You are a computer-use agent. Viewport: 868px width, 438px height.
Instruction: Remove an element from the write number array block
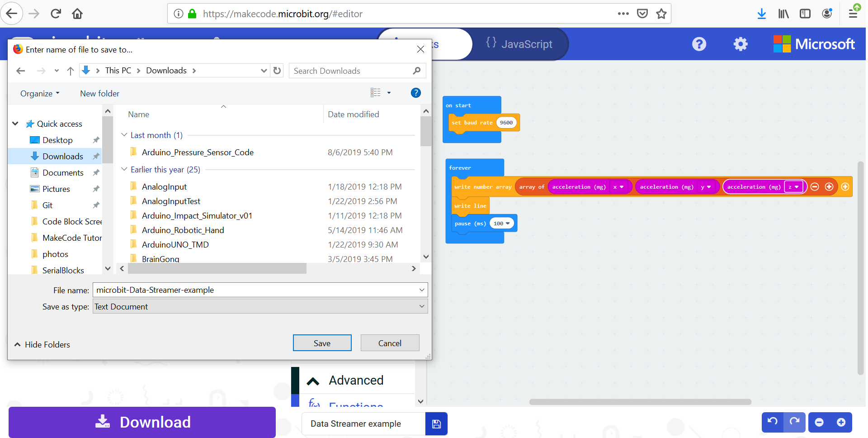pyautogui.click(x=814, y=186)
